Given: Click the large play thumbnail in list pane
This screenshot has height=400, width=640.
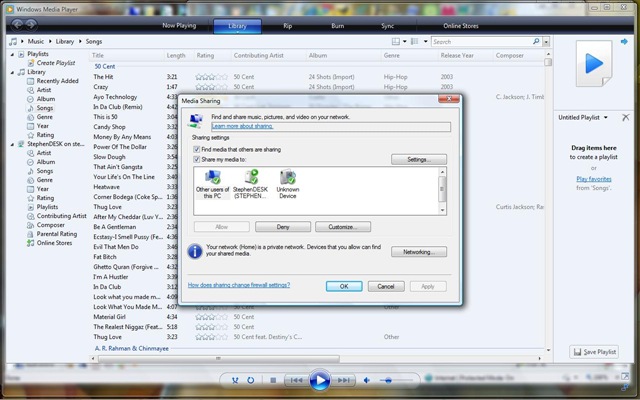Looking at the screenshot, I should pos(594,63).
